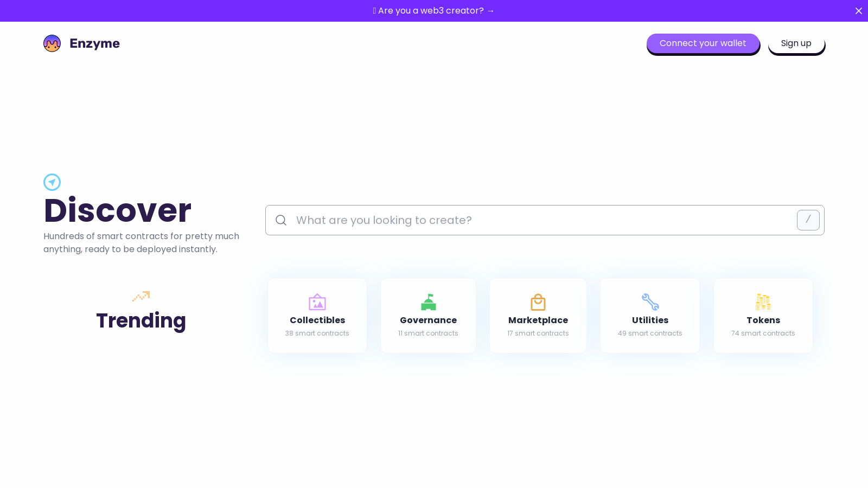This screenshot has width=868, height=488.
Task: Click the 'Hundreds of smart contracts' description
Action: 142,242
